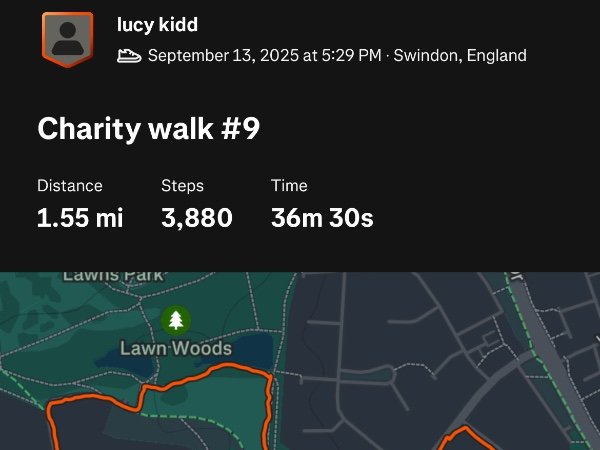This screenshot has height=450, width=600.
Task: Open the Swindon, England location
Action: pyautogui.click(x=460, y=56)
